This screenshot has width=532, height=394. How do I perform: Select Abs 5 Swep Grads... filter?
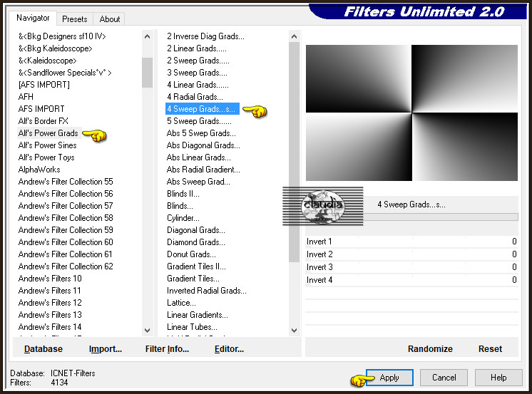201,133
